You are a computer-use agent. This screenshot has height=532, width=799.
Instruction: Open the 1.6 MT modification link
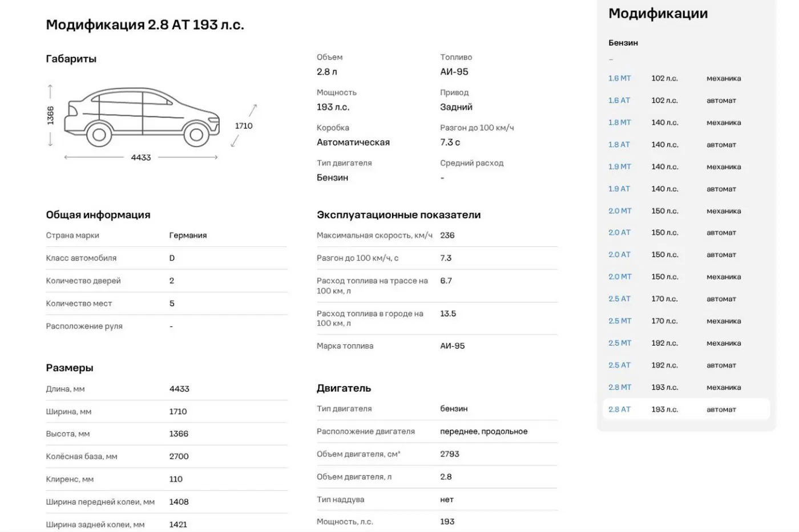pos(619,78)
